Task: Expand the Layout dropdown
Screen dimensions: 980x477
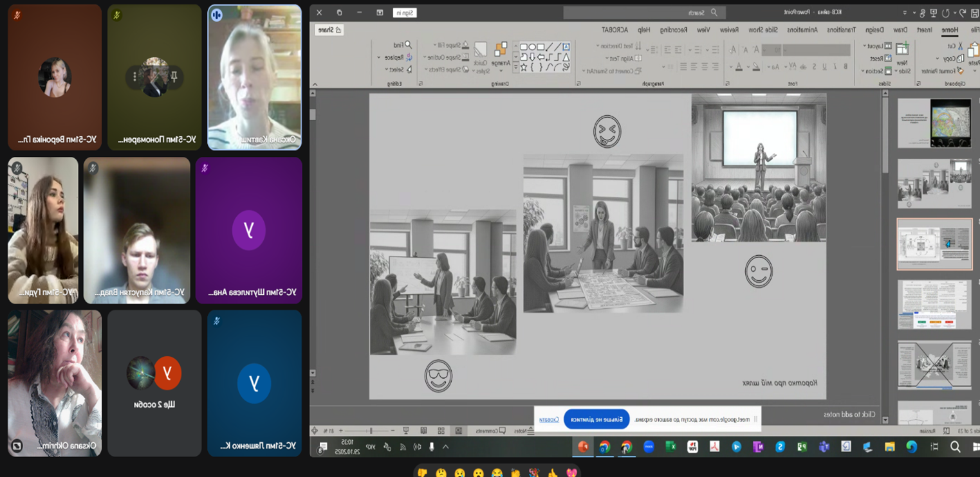Action: (876, 46)
